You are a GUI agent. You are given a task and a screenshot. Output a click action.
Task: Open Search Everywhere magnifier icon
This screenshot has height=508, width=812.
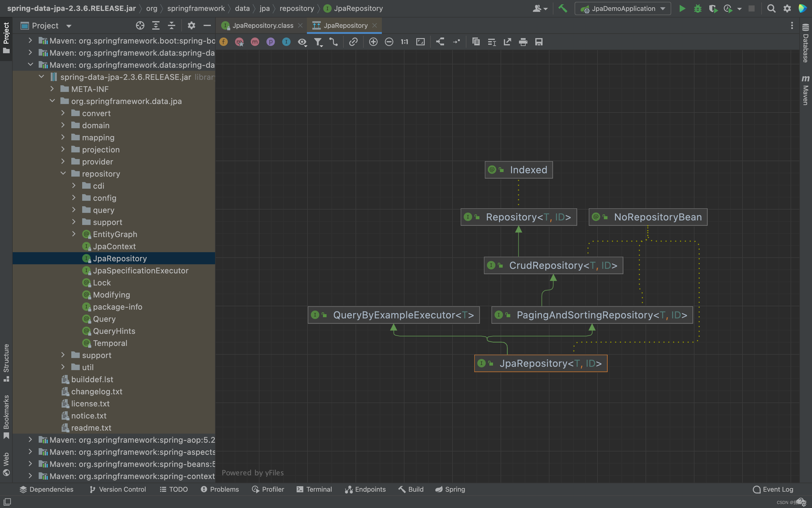coord(772,8)
